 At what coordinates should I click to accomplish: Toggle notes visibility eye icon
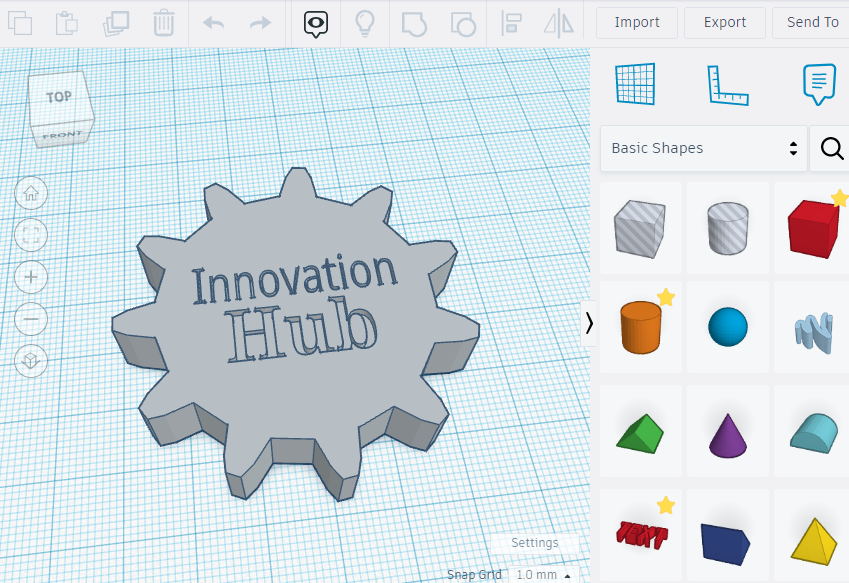pos(317,22)
